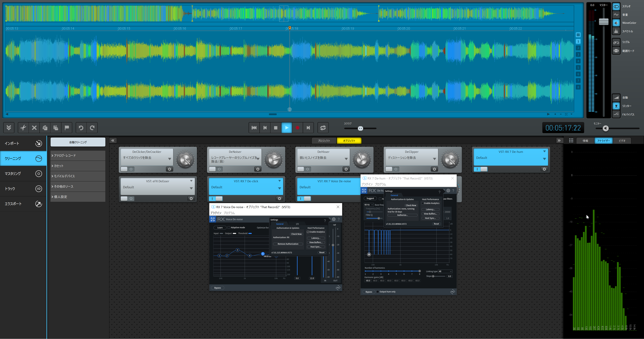Viewport: 644px width, 339px height.
Task: Toggle DeHisser power switch
Action: (304, 169)
